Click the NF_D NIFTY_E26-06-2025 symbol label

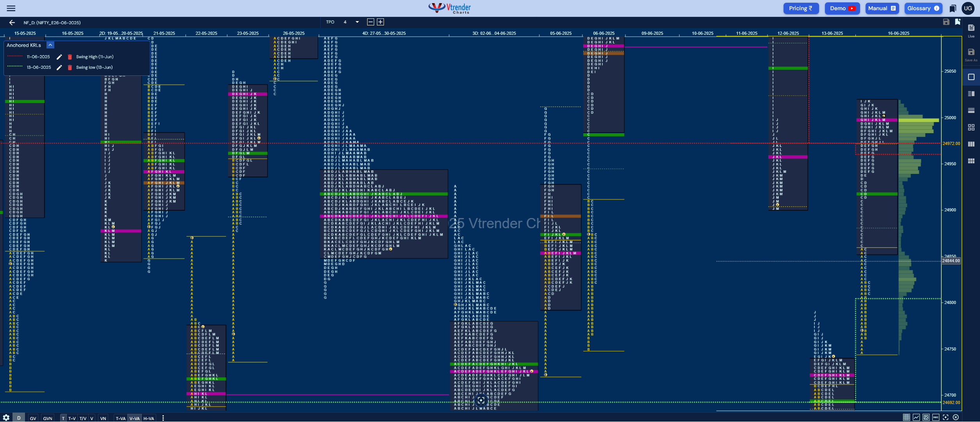(x=52, y=23)
